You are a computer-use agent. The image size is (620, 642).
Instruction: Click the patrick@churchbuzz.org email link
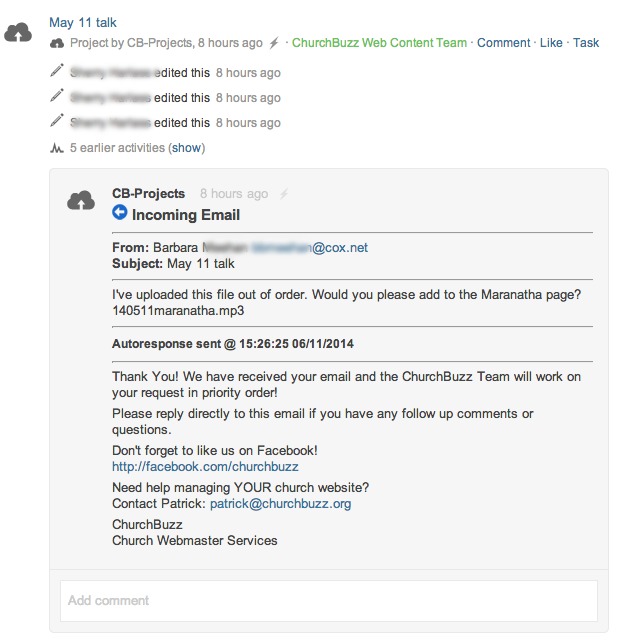pos(280,504)
